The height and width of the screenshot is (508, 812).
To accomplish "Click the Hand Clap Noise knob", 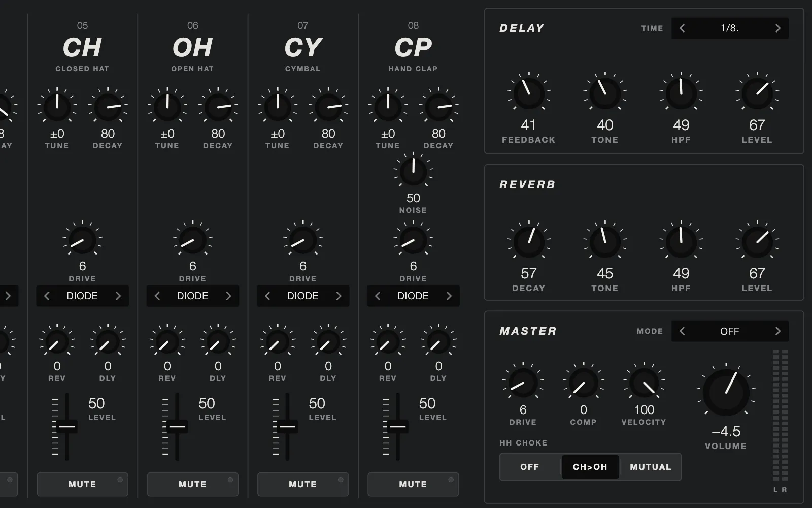I will coord(413,171).
